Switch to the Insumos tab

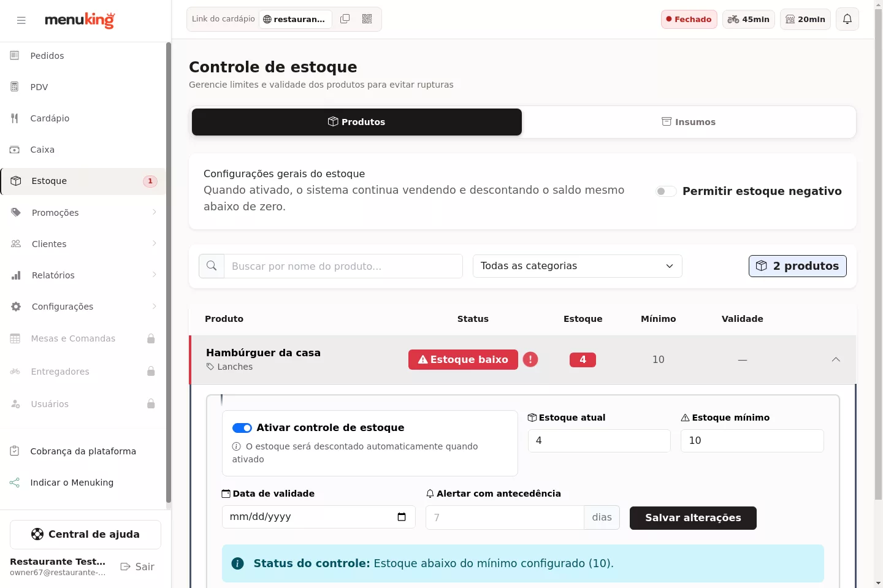pyautogui.click(x=689, y=122)
